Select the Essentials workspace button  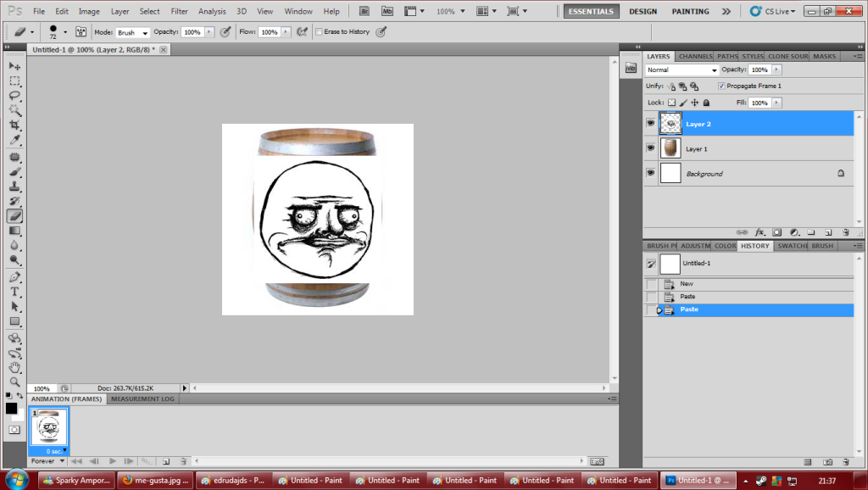(591, 11)
